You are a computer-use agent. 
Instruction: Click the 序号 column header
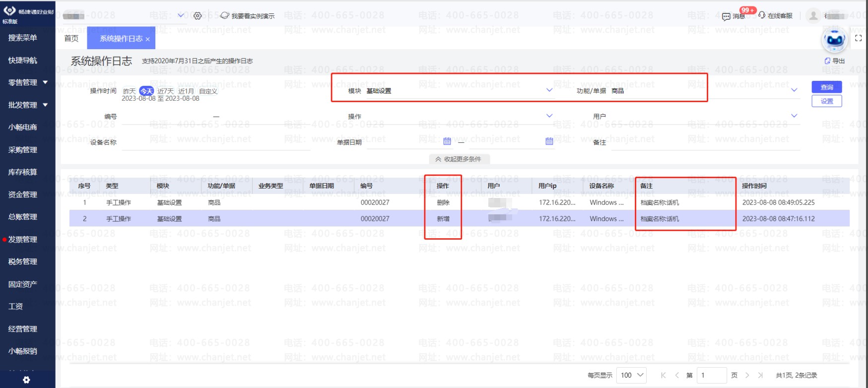(x=84, y=186)
